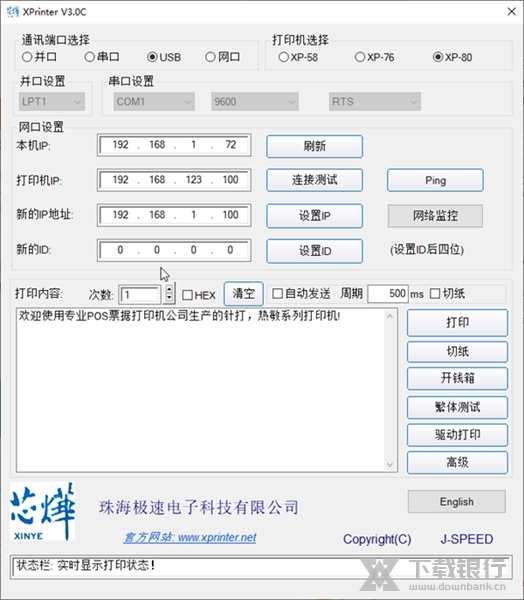Open the 官方网站 www.xprinter.net link
Image resolution: width=524 pixels, height=600 pixels.
tap(190, 538)
